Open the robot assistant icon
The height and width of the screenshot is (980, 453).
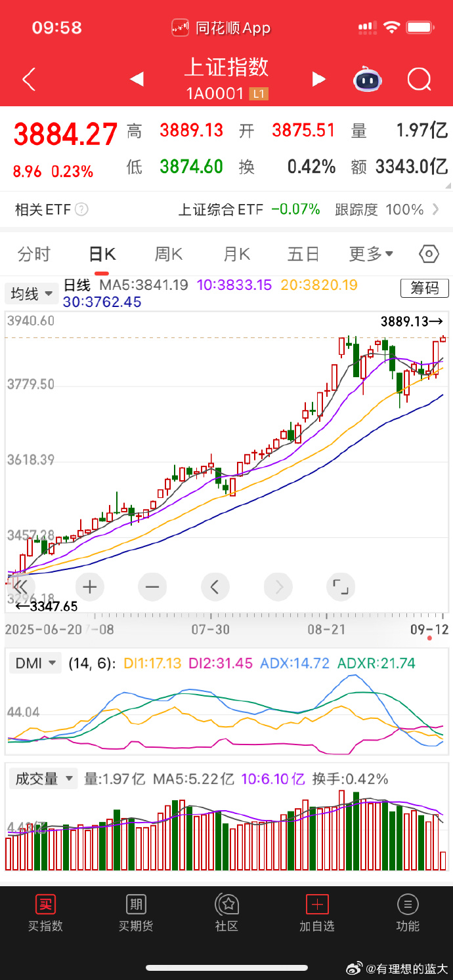tap(368, 79)
